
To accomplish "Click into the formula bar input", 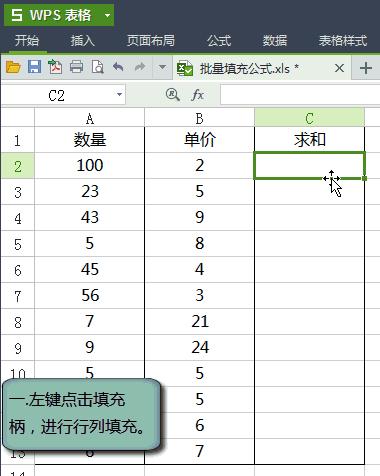I will click(300, 95).
